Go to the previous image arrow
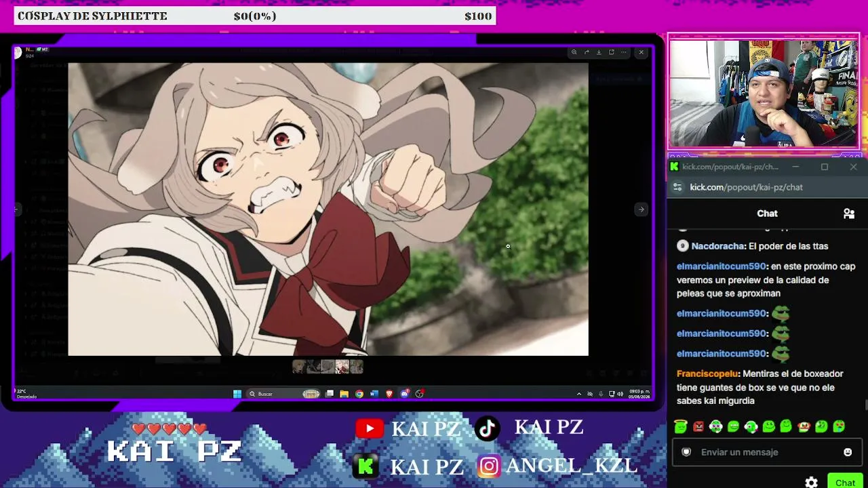Screen dimensions: 868x488 pos(17,209)
